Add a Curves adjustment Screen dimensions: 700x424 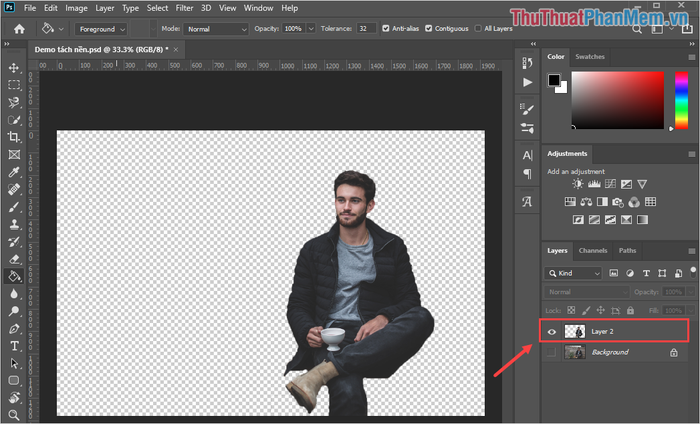pyautogui.click(x=610, y=184)
